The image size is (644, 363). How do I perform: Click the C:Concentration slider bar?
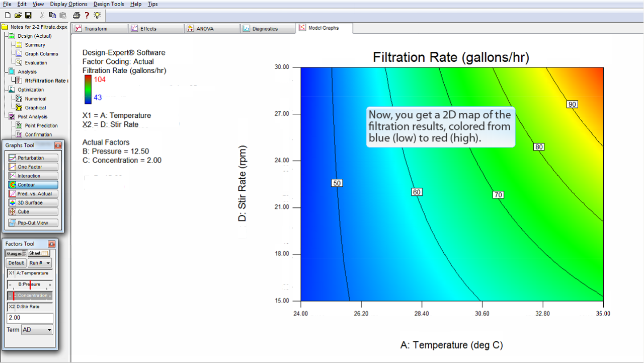[30, 296]
